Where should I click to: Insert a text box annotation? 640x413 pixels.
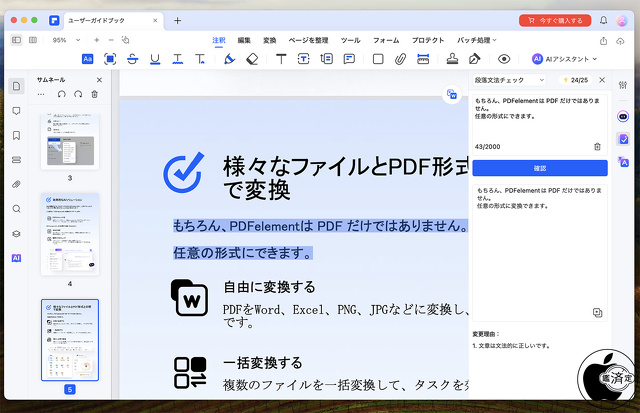pos(303,59)
